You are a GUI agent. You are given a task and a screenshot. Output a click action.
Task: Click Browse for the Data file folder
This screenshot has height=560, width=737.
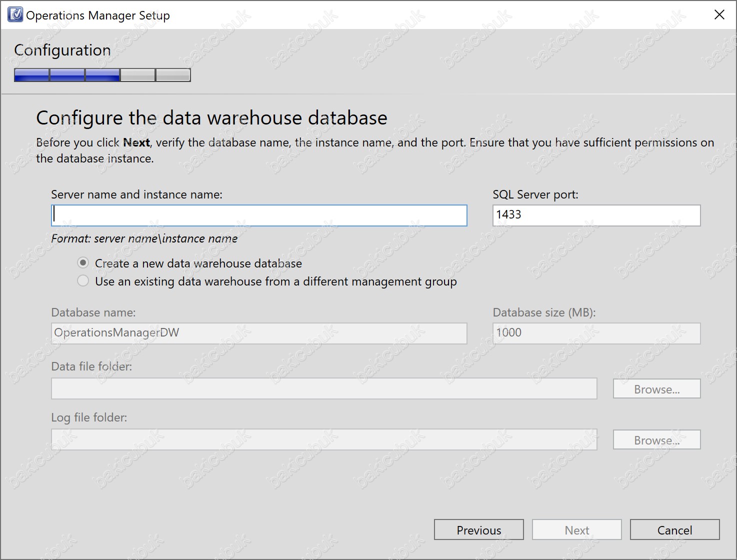[x=657, y=389]
